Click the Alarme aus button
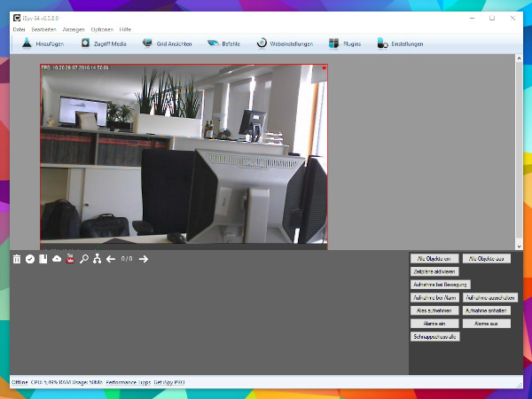532x399 pixels. click(x=486, y=325)
